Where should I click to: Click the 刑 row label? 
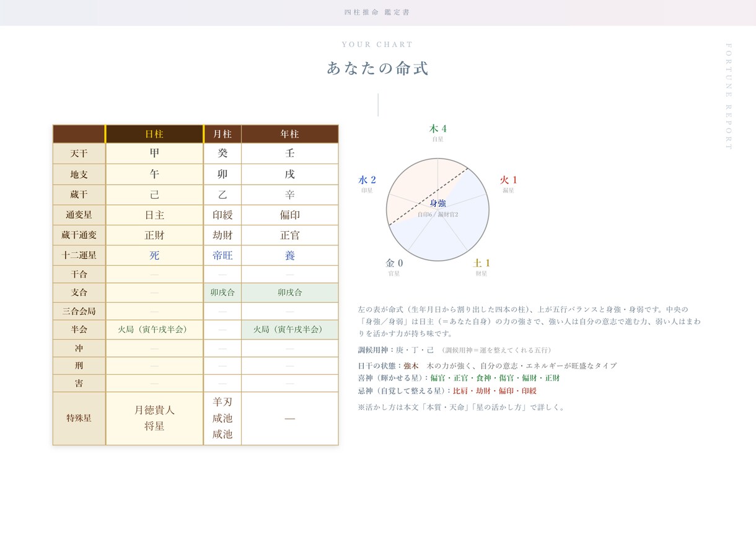pos(79,365)
